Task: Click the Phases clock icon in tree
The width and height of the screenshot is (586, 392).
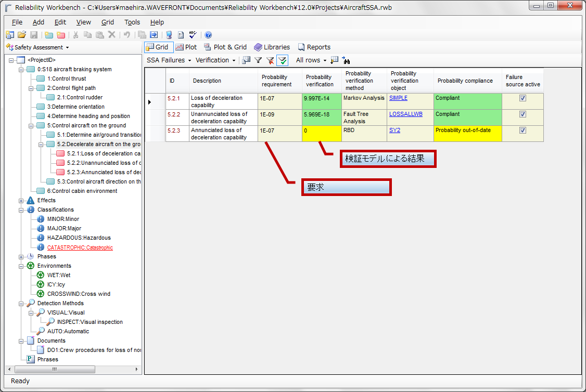Action: pyautogui.click(x=31, y=256)
